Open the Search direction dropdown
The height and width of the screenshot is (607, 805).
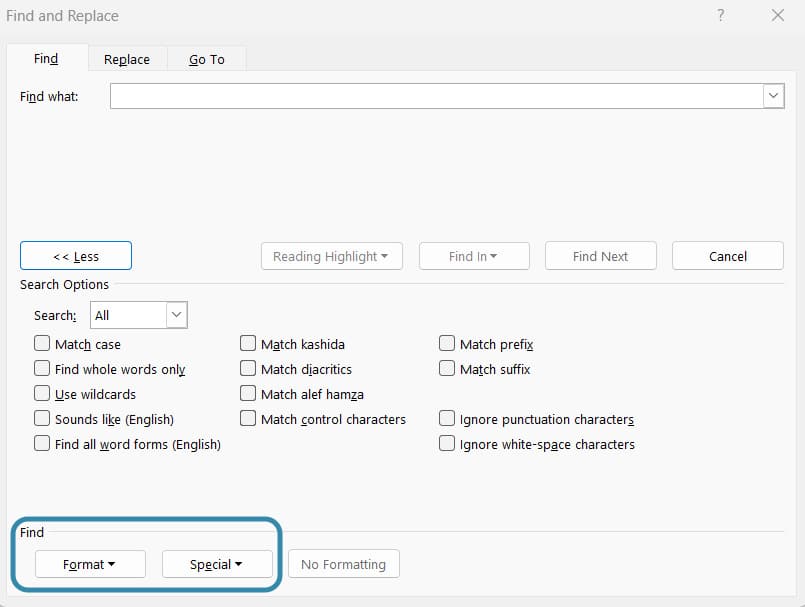[x=176, y=315]
